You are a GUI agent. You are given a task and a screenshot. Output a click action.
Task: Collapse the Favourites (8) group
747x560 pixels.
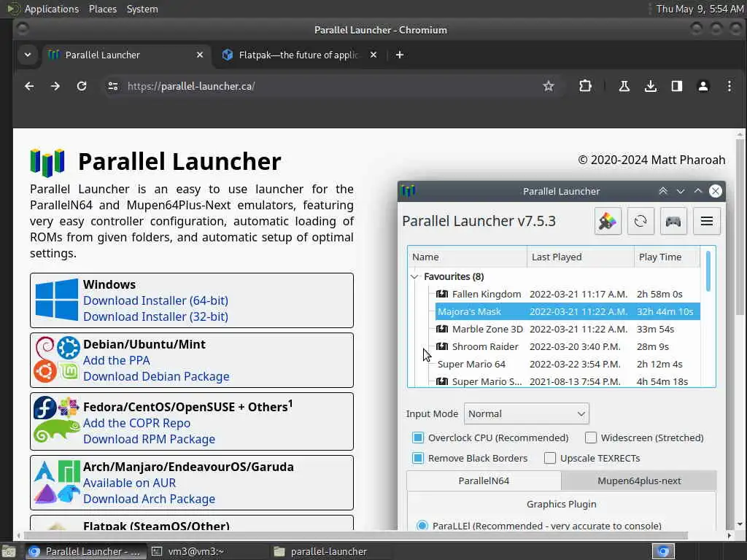tap(414, 276)
